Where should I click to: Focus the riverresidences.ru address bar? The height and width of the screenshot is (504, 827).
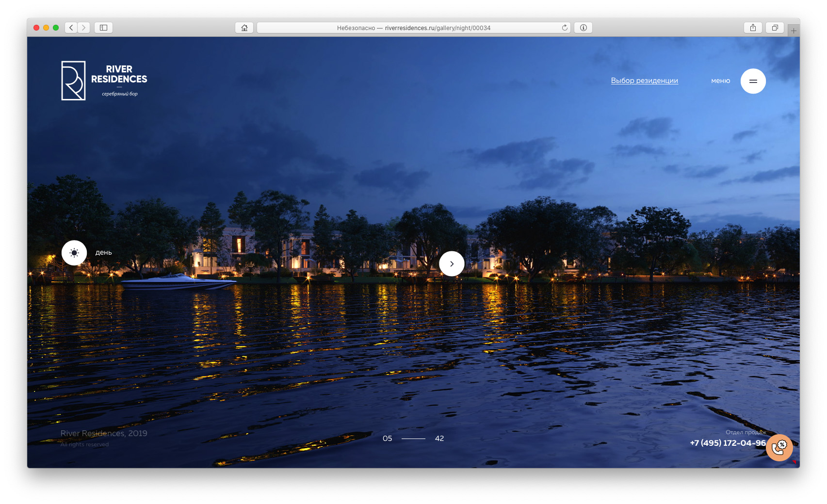tap(413, 28)
